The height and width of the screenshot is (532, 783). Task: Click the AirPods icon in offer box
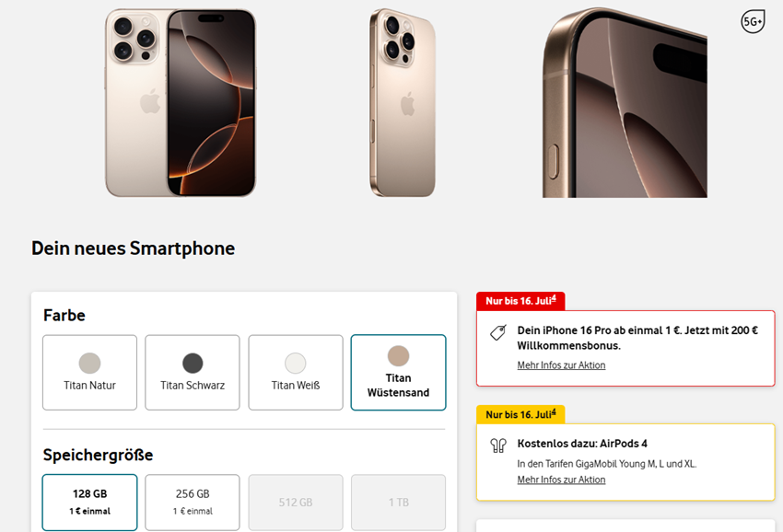coord(498,445)
